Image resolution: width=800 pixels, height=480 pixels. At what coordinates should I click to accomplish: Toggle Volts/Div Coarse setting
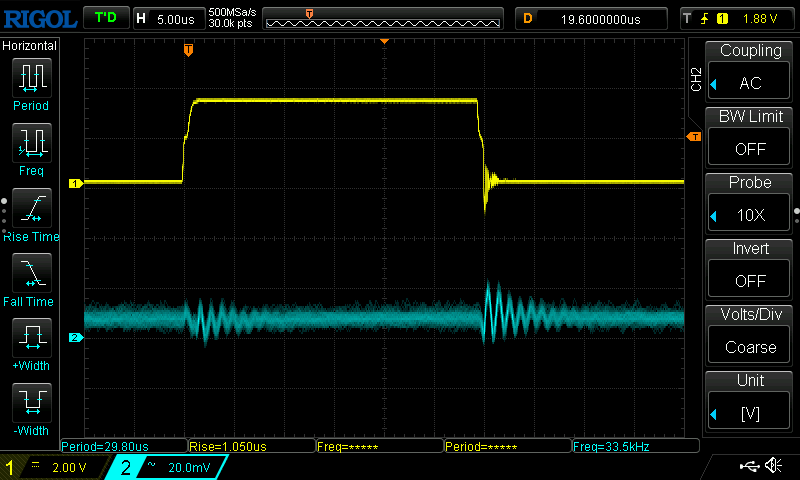pos(750,336)
